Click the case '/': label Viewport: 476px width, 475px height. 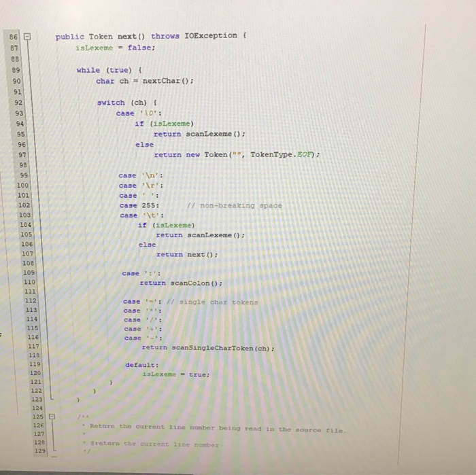[x=143, y=319]
